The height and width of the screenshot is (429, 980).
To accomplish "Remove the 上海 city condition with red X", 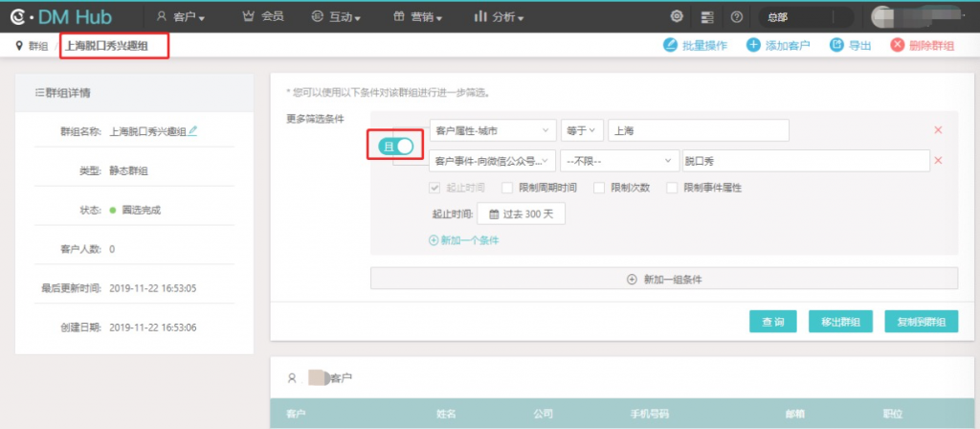I will (938, 130).
